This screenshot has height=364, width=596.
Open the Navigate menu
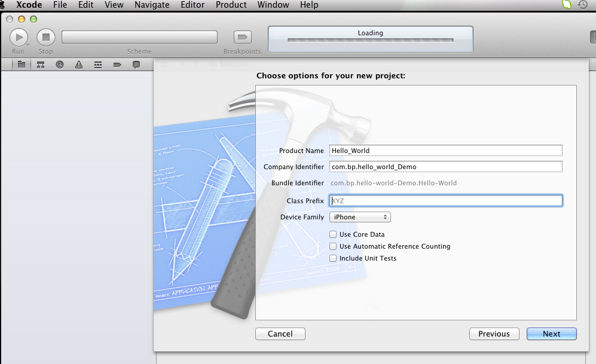152,5
